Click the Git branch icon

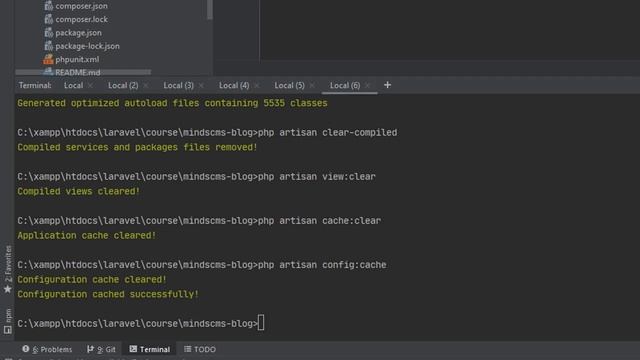[90, 349]
